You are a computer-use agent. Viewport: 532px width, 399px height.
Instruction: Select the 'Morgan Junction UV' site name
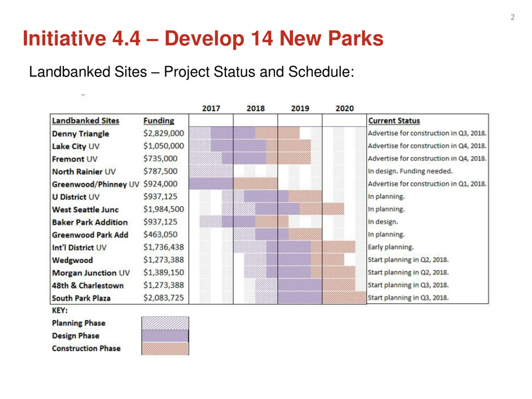(x=91, y=273)
